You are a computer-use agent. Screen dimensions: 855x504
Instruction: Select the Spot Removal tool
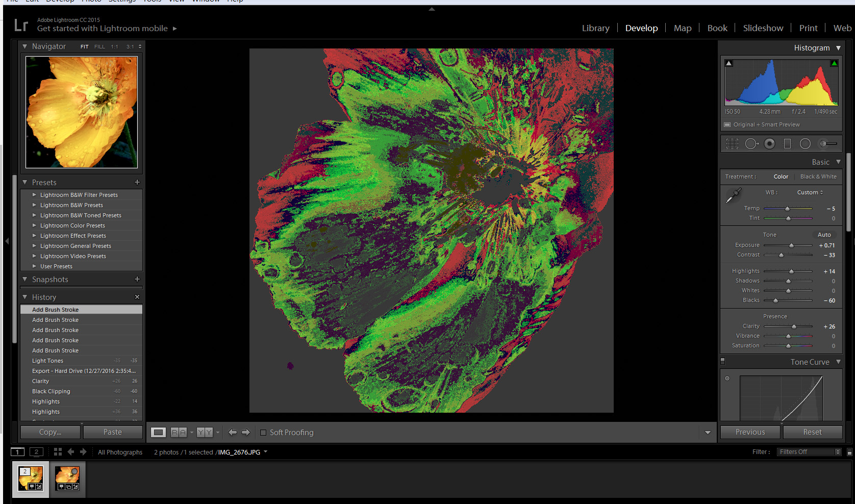pyautogui.click(x=751, y=144)
